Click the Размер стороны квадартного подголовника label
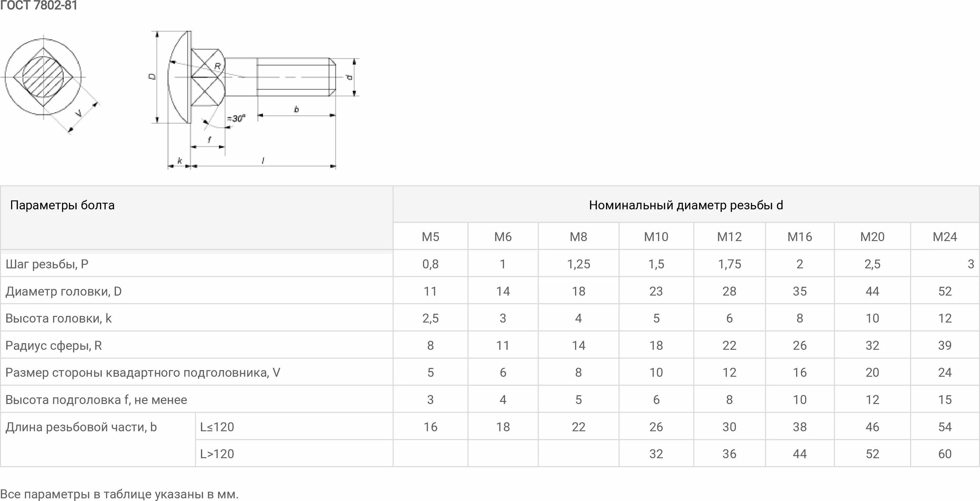The width and height of the screenshot is (980, 501). point(143,372)
